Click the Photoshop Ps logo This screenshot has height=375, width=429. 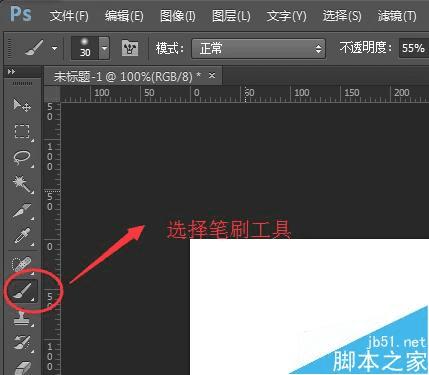(21, 14)
